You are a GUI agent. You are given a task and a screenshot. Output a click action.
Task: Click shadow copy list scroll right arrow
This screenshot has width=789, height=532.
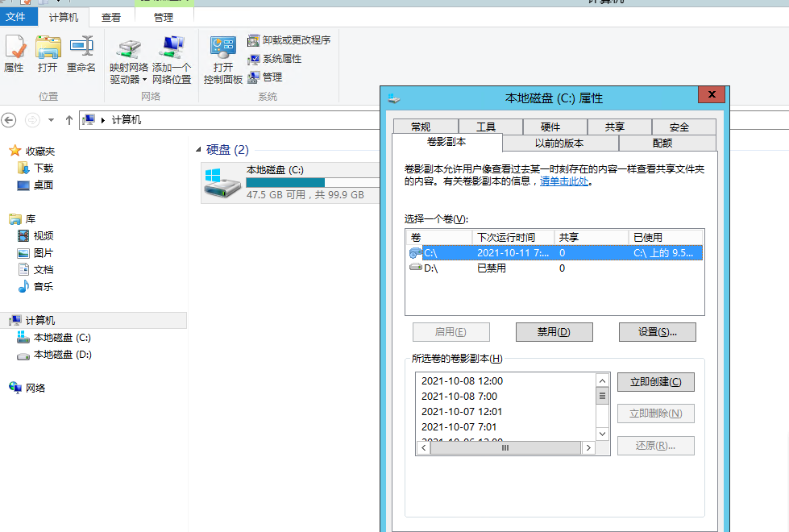click(x=588, y=447)
